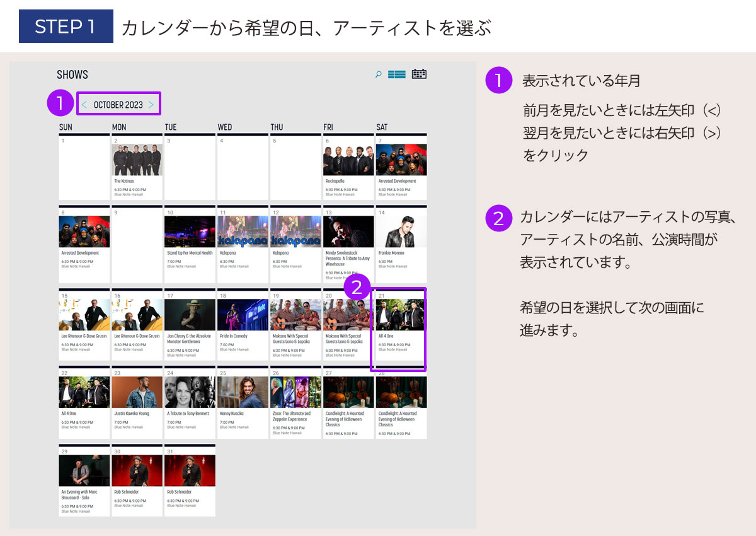Click Stand Up For Mental Health title

point(190,253)
